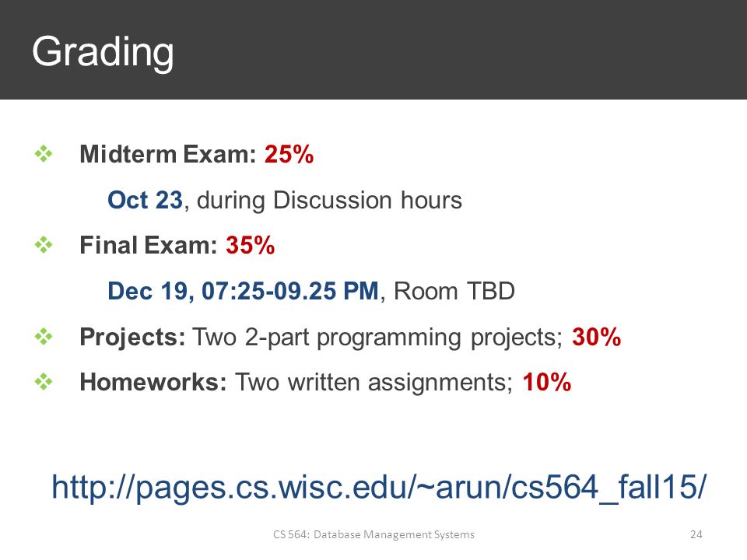The width and height of the screenshot is (747, 560).
Task: Select the Projects heading text
Action: coord(132,338)
